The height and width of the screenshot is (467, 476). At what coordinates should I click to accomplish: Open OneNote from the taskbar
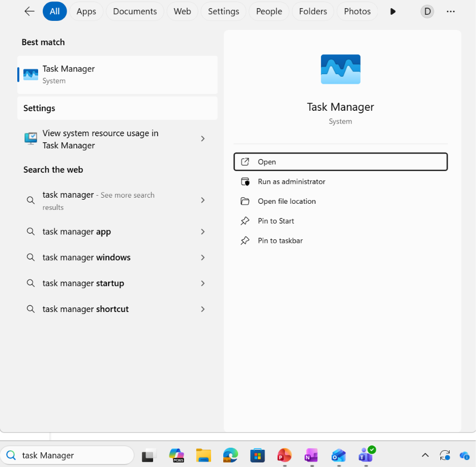tap(311, 455)
